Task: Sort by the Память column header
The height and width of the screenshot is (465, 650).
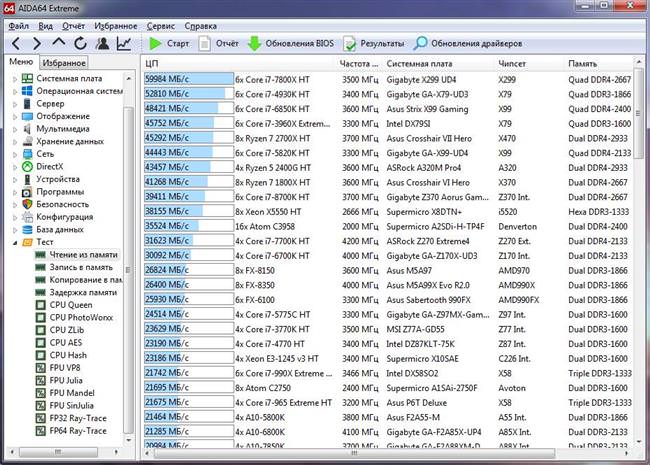Action: click(x=599, y=63)
